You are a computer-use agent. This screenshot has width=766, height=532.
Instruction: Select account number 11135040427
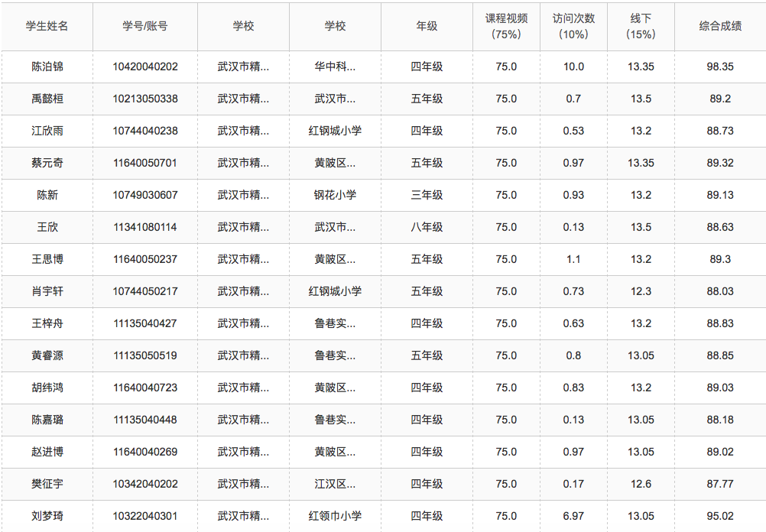pos(145,323)
